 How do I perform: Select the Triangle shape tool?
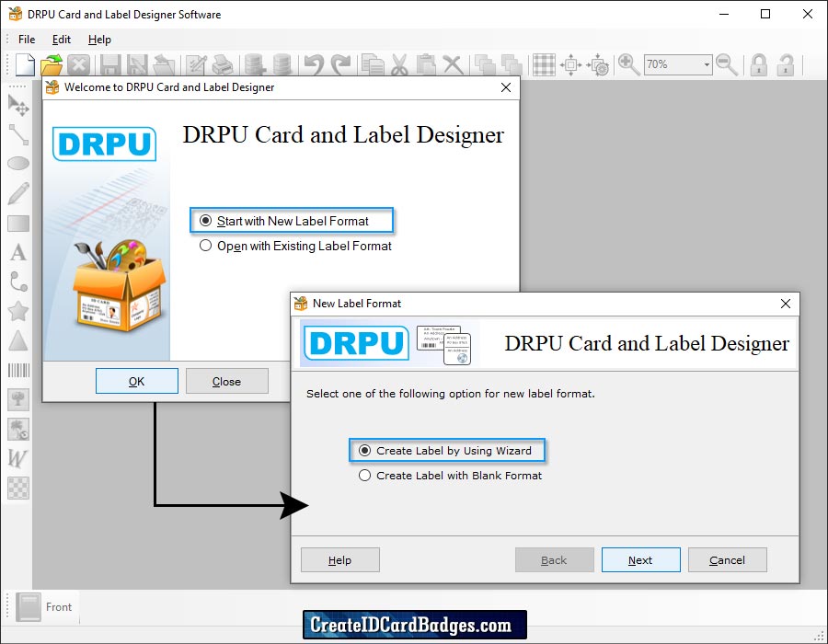(18, 341)
